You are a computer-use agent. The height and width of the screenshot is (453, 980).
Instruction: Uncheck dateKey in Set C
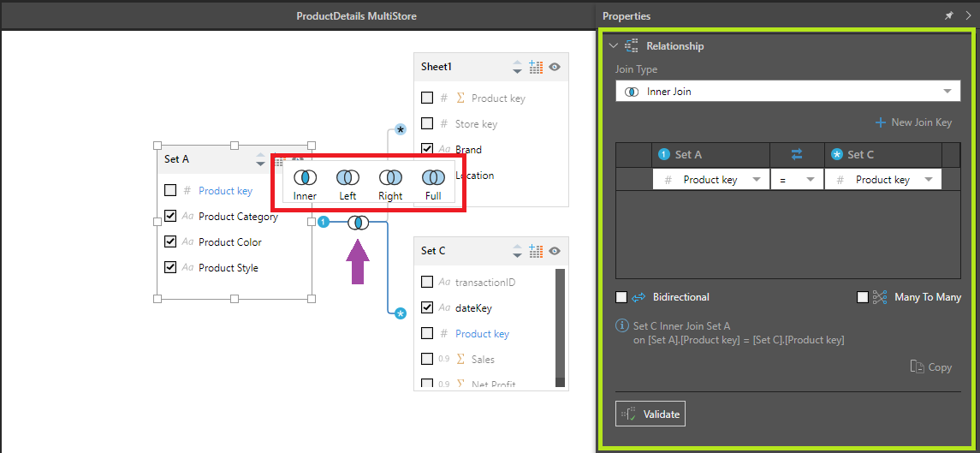(427, 307)
